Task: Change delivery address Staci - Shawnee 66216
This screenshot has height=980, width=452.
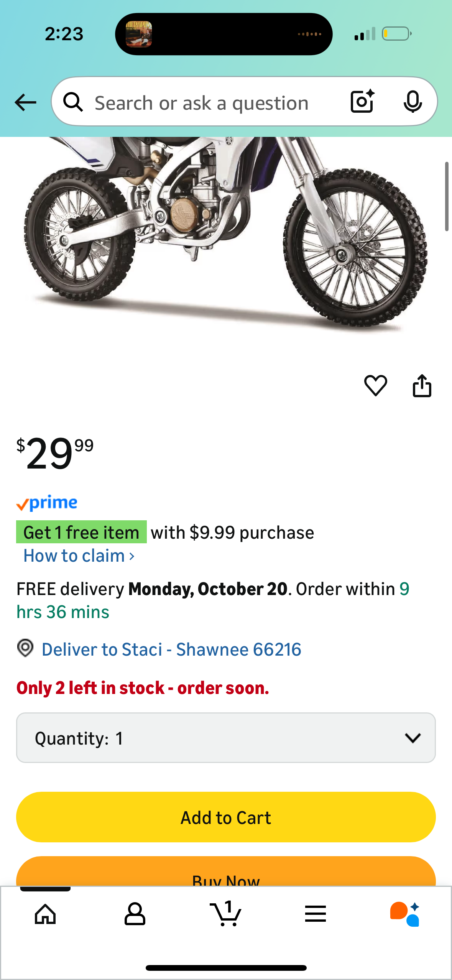Action: tap(171, 649)
